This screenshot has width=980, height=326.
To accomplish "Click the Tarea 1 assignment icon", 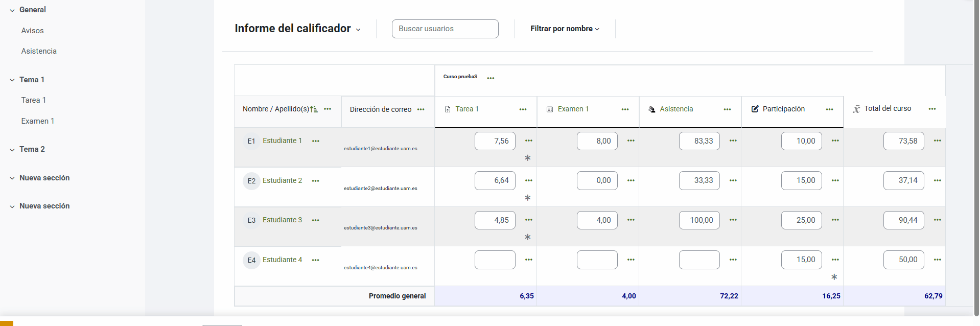I will coord(448,109).
